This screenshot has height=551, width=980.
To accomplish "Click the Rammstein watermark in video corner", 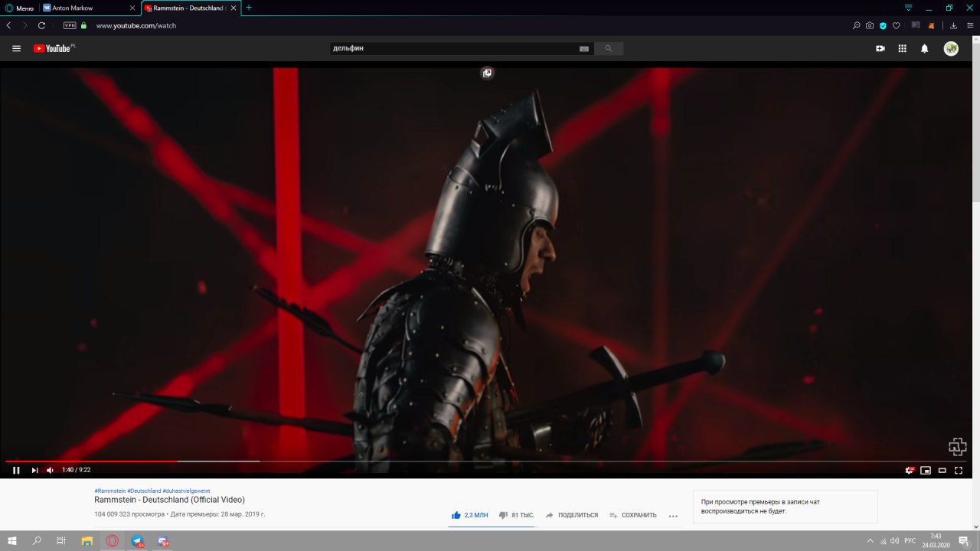I will 957,447.
